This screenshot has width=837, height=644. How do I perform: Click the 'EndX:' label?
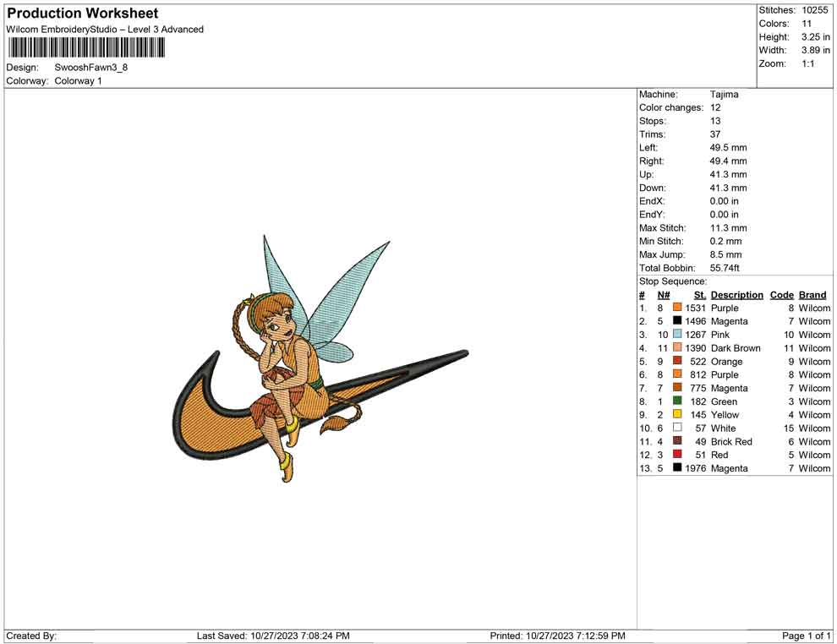(652, 201)
